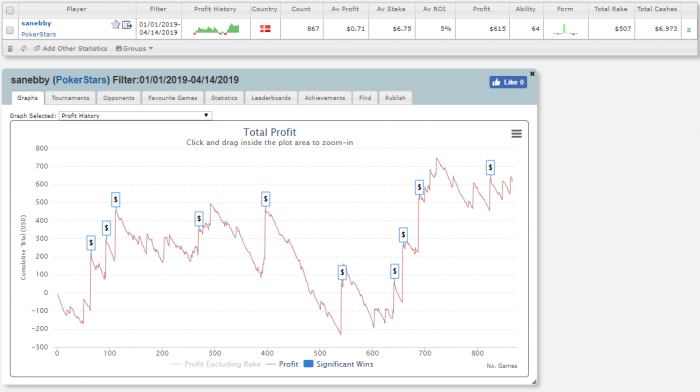Screen dimensions: 700x392
Task: Tick the select-all header checkbox
Action: pos(10,10)
